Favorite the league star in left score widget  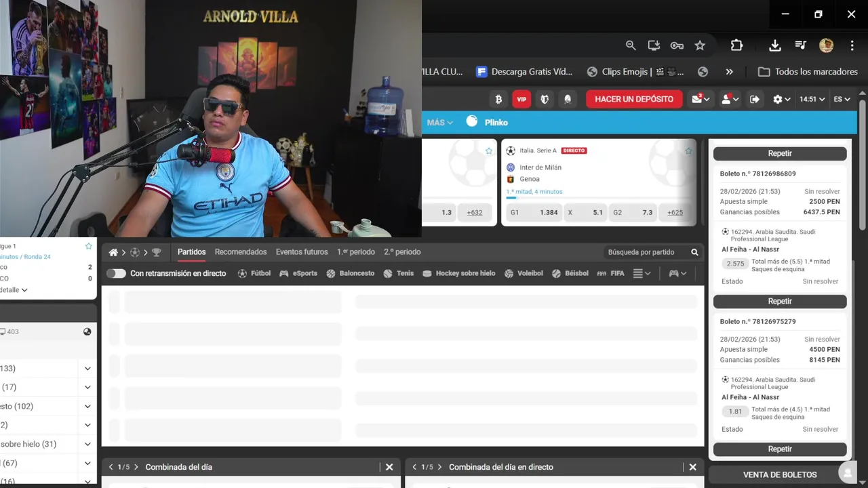click(88, 246)
